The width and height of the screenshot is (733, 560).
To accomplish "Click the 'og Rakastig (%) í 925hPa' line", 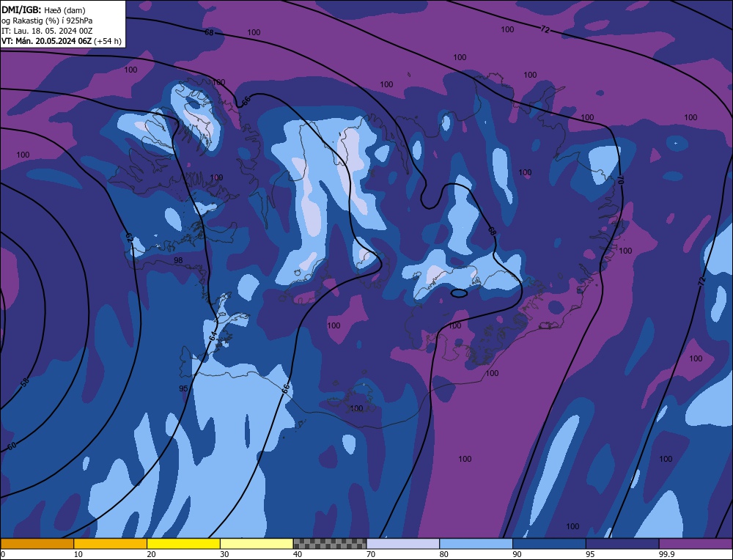I will 47,21.
